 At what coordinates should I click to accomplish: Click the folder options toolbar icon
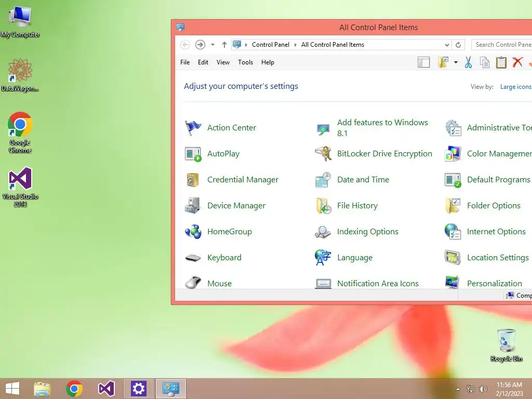tap(443, 62)
